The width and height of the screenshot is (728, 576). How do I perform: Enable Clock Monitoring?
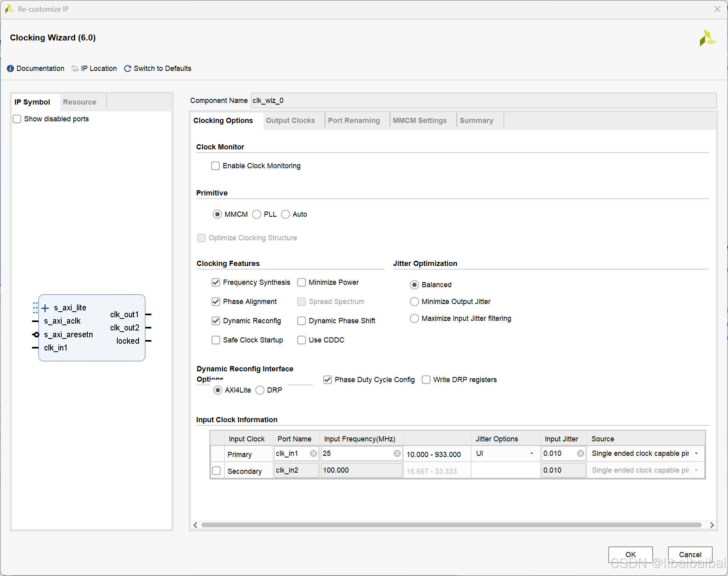point(215,165)
